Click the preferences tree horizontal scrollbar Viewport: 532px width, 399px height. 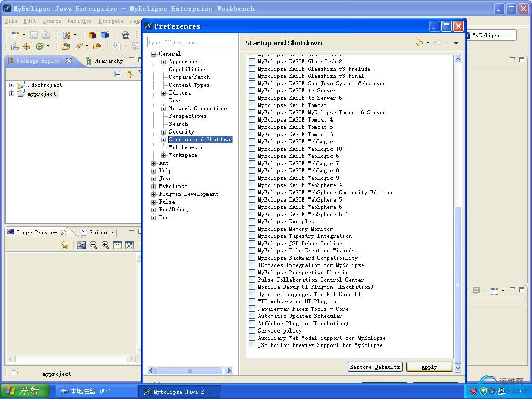tap(190, 371)
